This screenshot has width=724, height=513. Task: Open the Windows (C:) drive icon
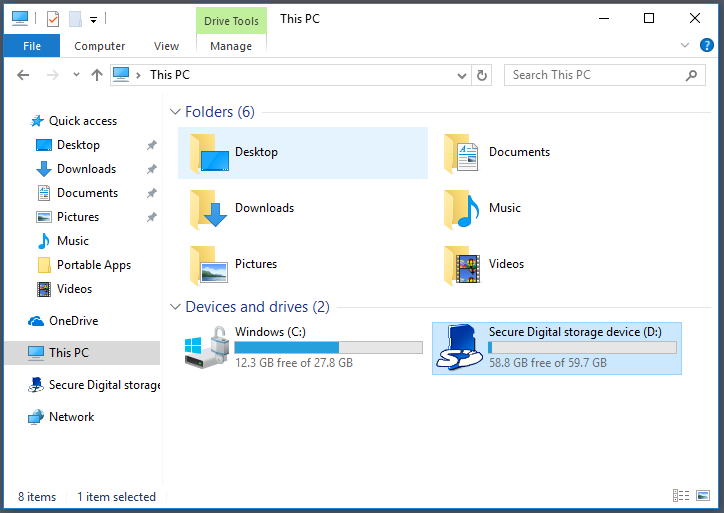(x=207, y=349)
